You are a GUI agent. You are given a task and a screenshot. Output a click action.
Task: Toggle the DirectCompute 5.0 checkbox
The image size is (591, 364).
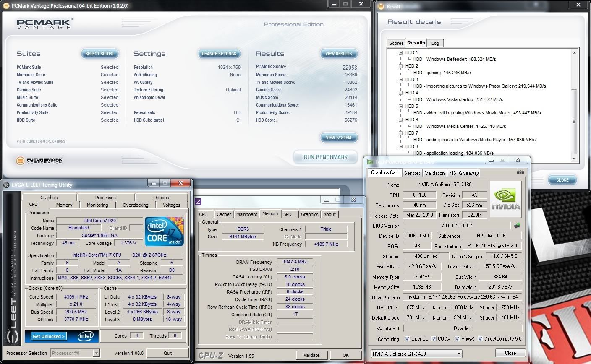pos(480,339)
